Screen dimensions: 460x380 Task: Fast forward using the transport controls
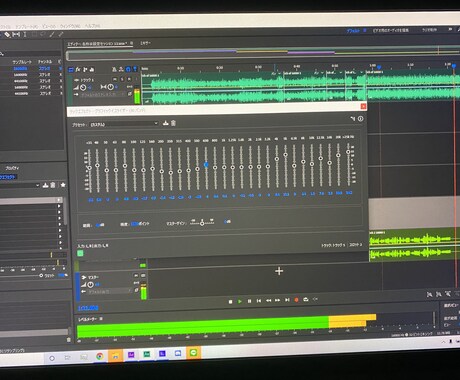pyautogui.click(x=277, y=300)
